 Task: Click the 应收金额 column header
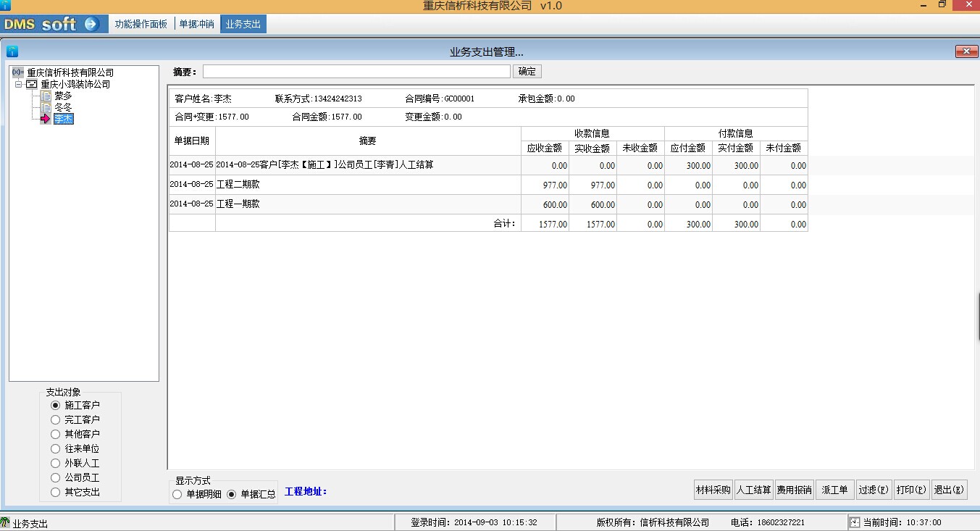coord(545,148)
